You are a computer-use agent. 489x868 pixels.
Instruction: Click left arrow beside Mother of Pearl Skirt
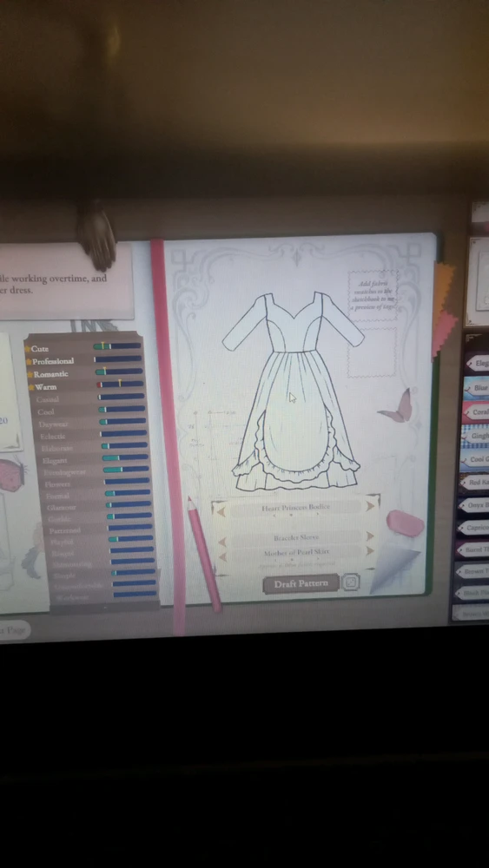tap(221, 556)
